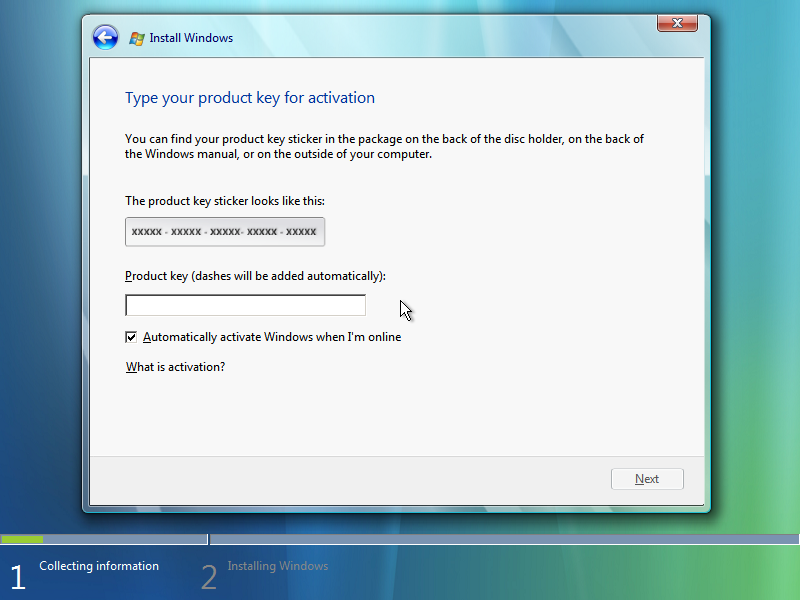800x600 pixels.
Task: Click the Type your product key heading
Action: click(x=250, y=97)
